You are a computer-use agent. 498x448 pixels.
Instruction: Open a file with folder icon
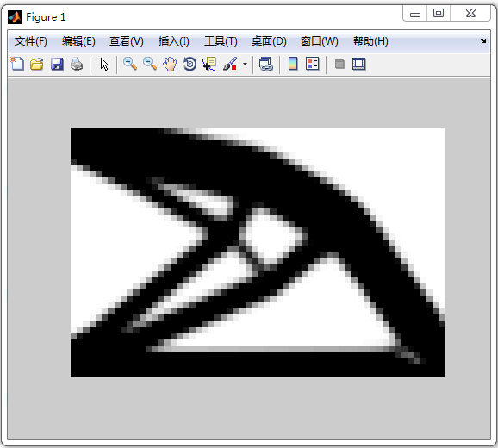pos(37,64)
